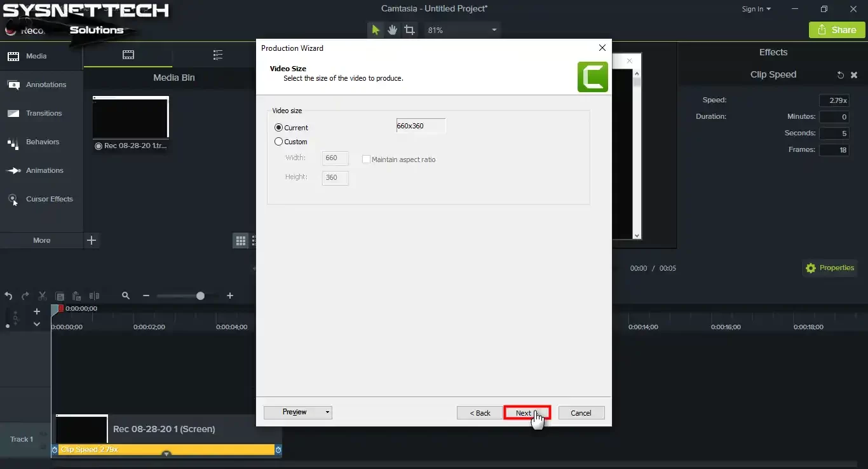Add a new track with plus icon
Viewport: 868px width, 469px height.
(37, 311)
